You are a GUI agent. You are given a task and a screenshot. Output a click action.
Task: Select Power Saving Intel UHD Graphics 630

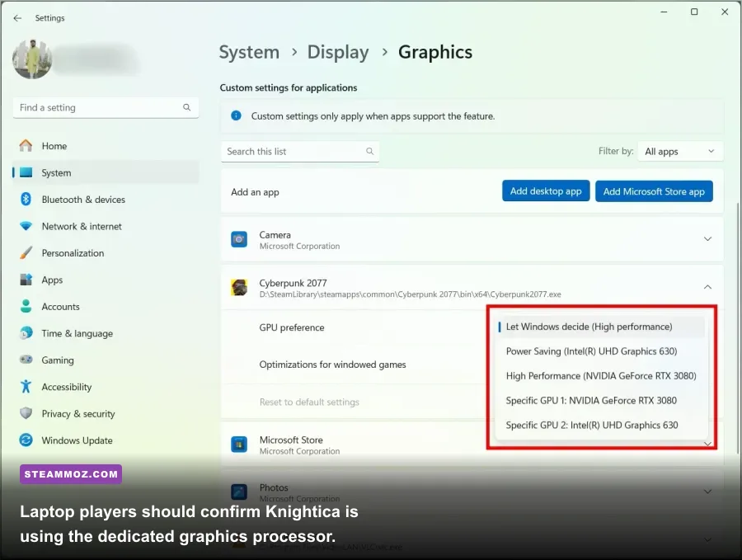coord(602,351)
